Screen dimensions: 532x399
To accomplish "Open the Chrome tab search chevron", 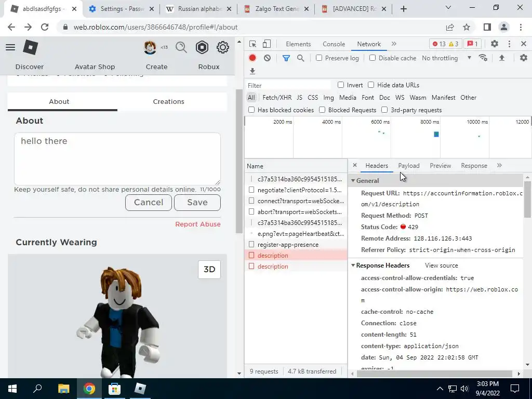I will (x=448, y=7).
